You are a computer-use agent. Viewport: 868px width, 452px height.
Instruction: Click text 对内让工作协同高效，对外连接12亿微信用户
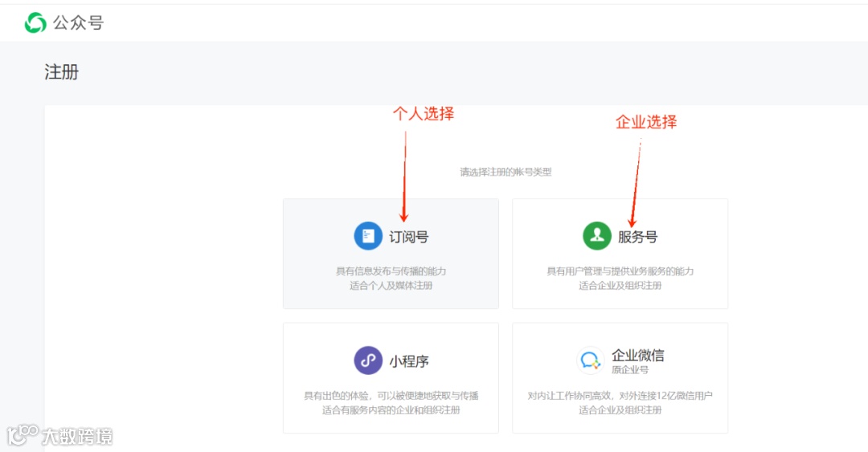(x=620, y=396)
